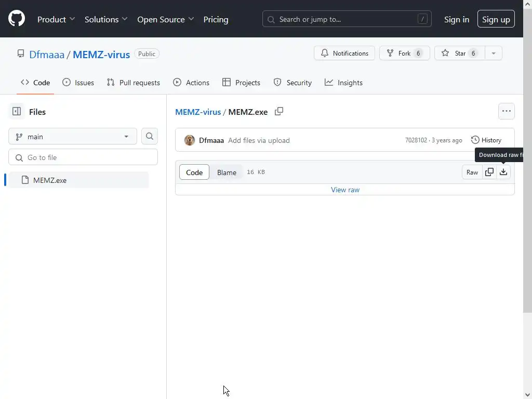Viewport: 532px width, 399px height.
Task: Click the page scroll down arrow
Action: (528, 395)
